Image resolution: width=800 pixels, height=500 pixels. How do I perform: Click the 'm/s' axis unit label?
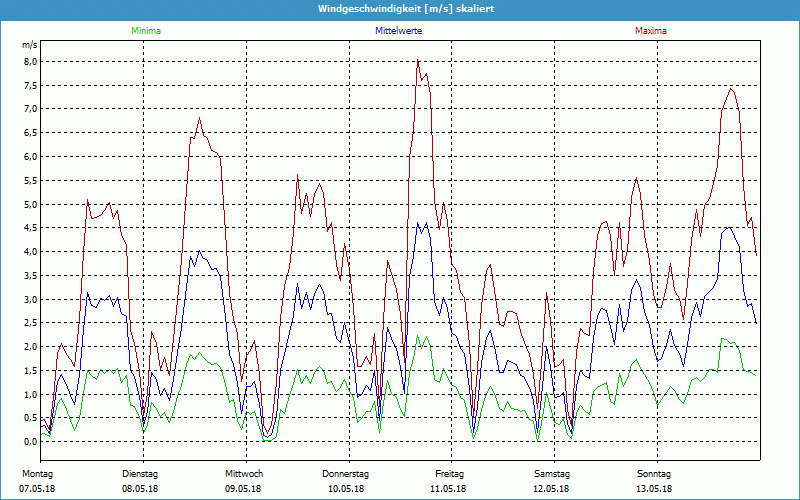point(29,45)
